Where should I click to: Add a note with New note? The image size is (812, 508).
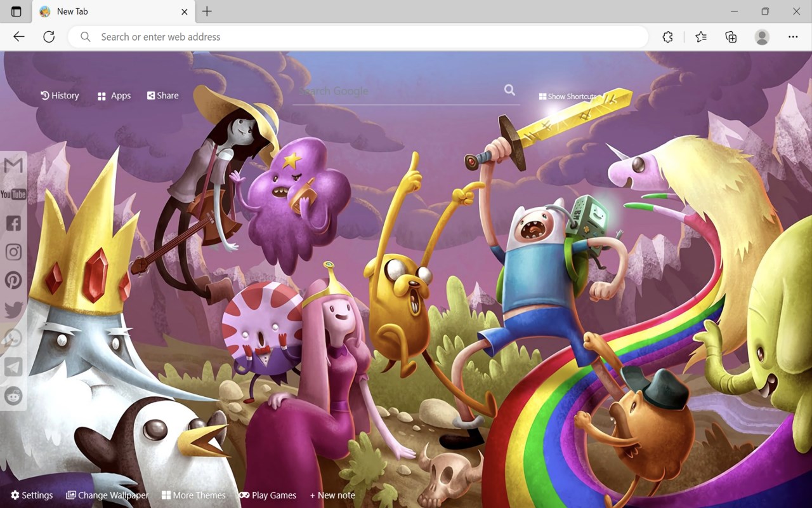pyautogui.click(x=332, y=495)
